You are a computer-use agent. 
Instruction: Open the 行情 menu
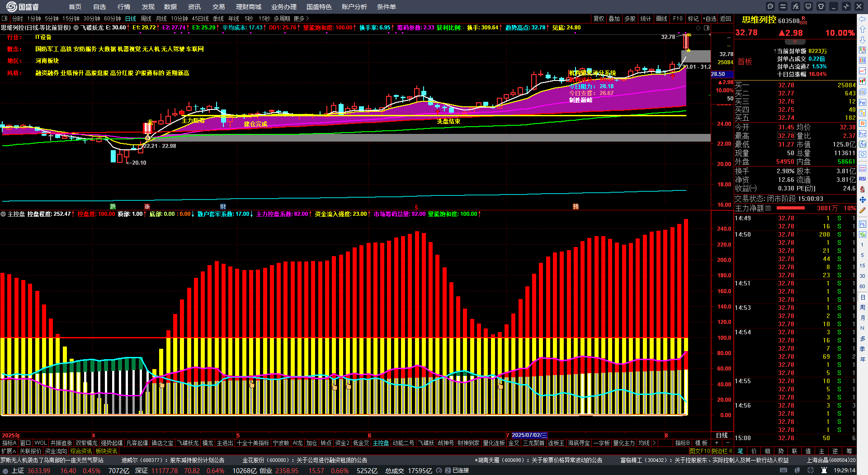[x=124, y=7]
